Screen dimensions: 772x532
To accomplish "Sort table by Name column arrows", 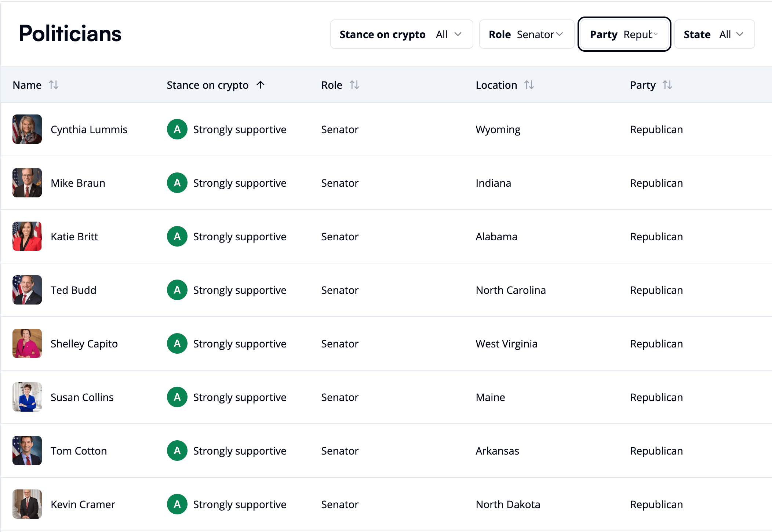I will coord(54,85).
